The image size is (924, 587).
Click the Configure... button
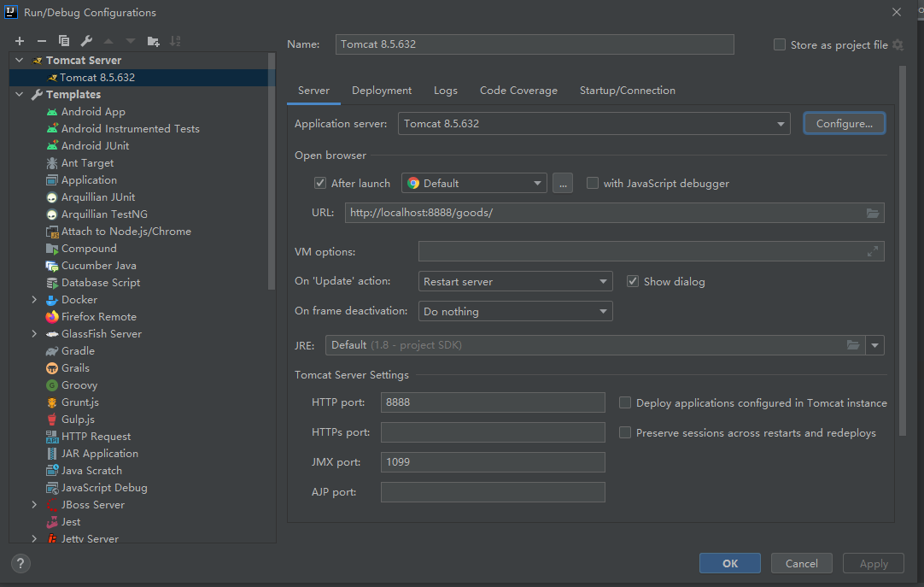click(844, 124)
